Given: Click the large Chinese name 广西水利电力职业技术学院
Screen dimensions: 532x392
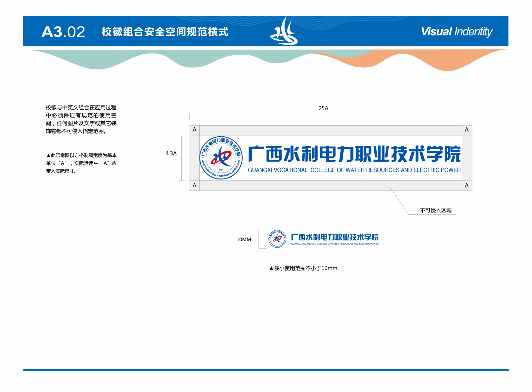Looking at the screenshot, I should pos(354,154).
